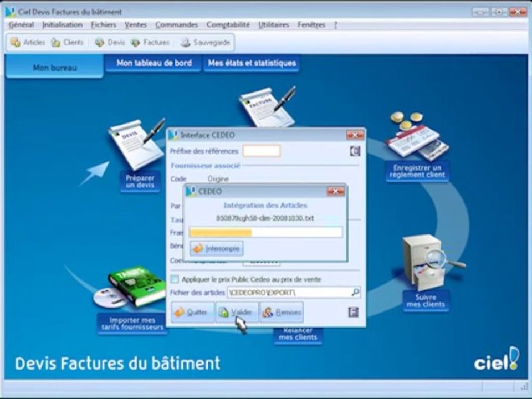The image size is (532, 399).
Task: Click the Sauvegarde toolbar button
Action: pos(205,43)
